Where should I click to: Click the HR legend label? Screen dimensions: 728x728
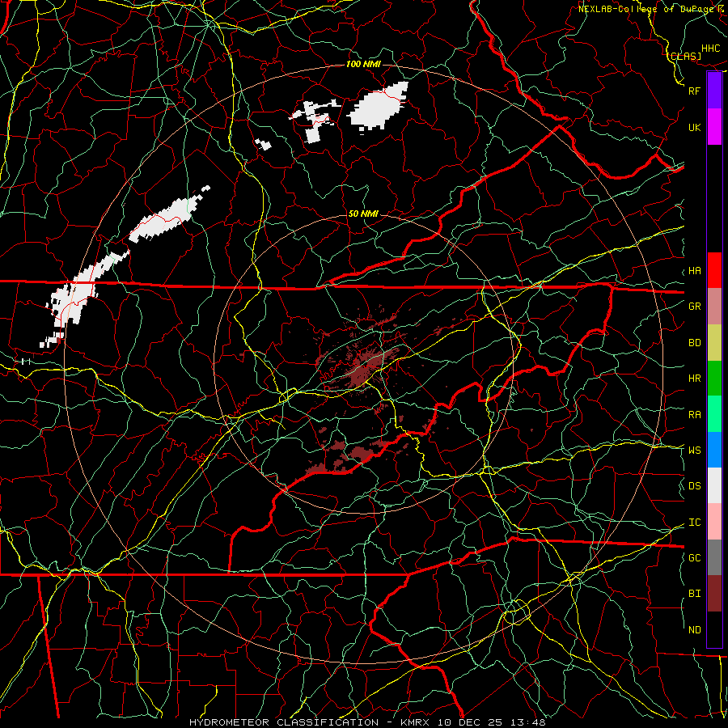[694, 379]
